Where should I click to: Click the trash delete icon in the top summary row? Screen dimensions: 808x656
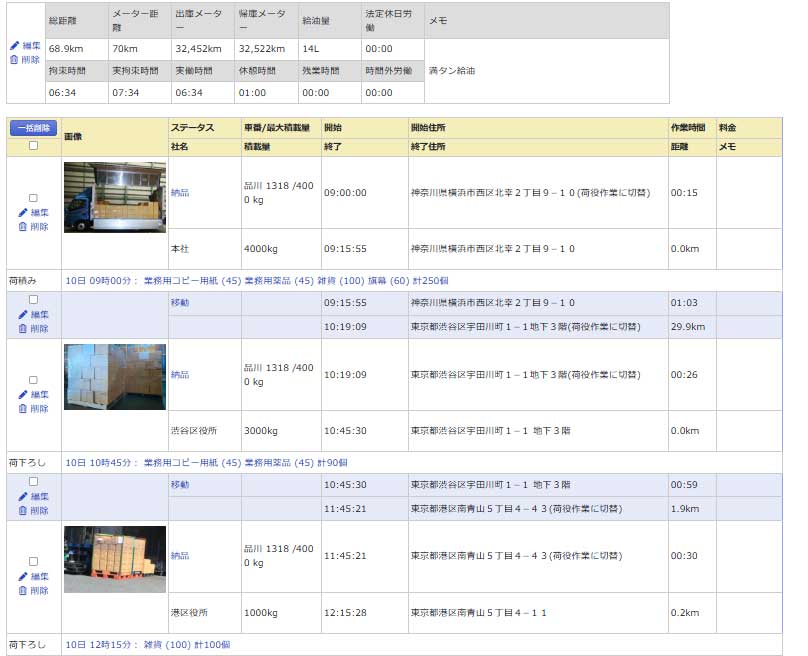[x=14, y=60]
